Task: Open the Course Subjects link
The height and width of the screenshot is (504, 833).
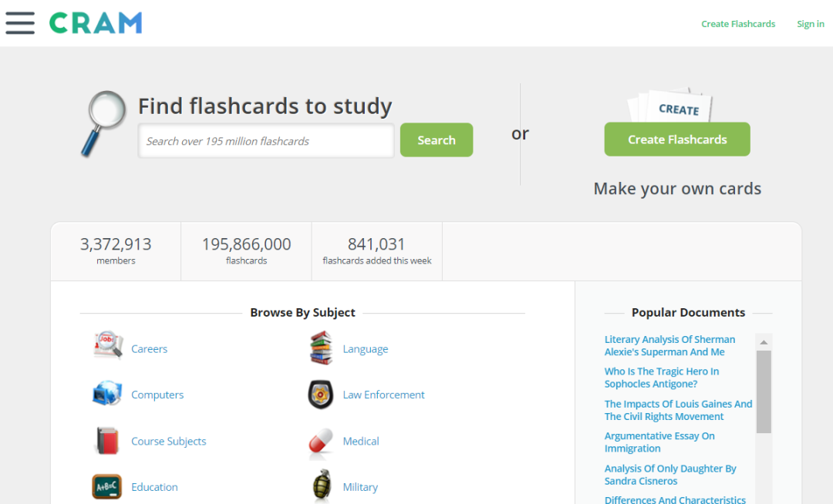Action: coord(168,442)
